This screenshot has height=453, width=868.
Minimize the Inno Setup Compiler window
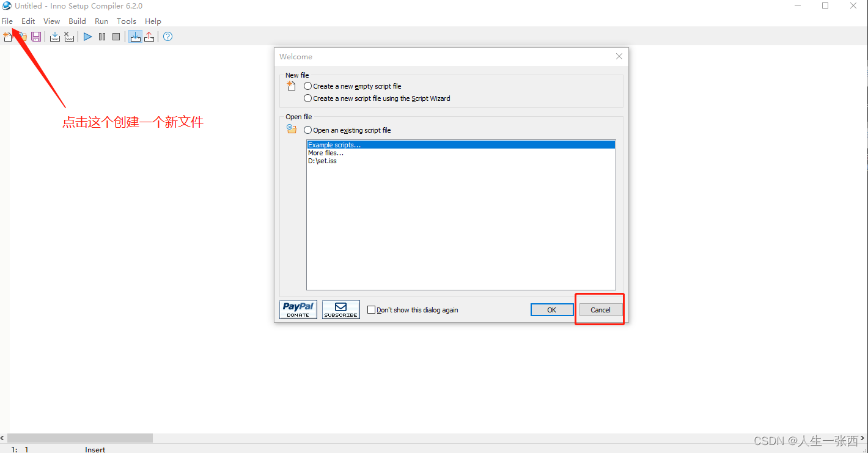point(797,6)
